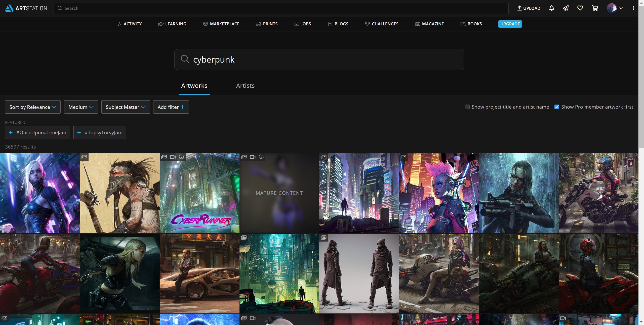Click the multi-image icon on the green city thumbnail

point(244,237)
